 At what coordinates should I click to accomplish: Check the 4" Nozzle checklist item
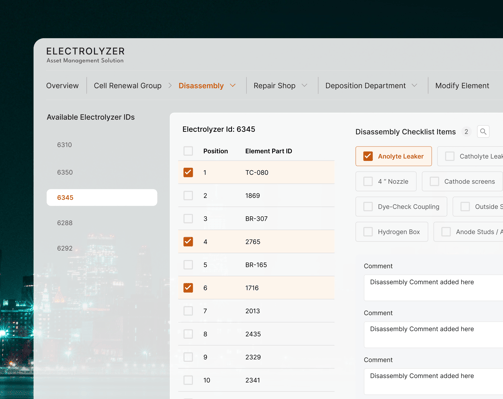point(368,181)
